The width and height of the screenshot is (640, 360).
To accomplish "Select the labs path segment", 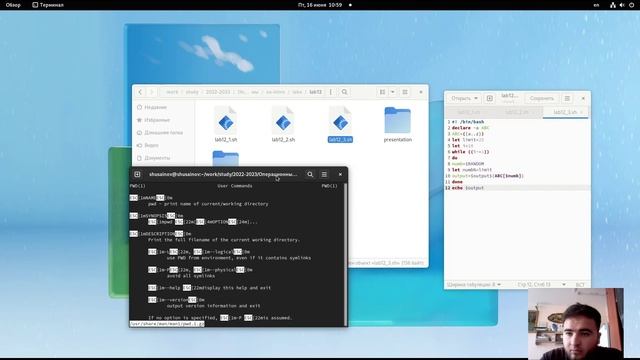I will pyautogui.click(x=297, y=92).
